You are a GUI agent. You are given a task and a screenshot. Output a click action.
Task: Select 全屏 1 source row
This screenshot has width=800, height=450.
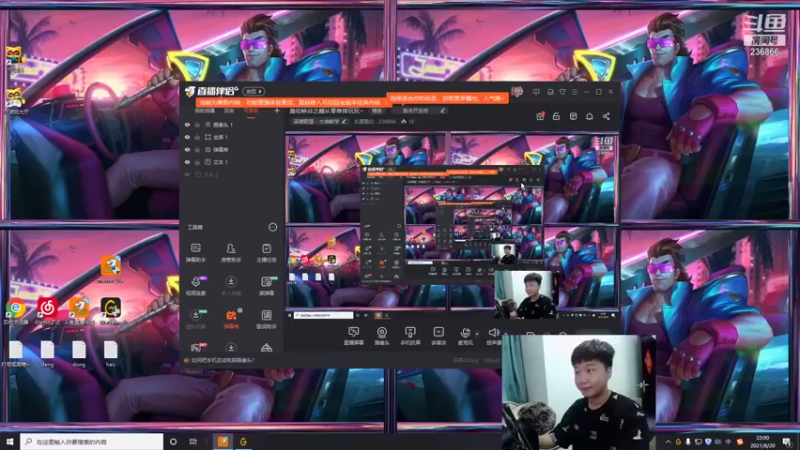pyautogui.click(x=233, y=137)
